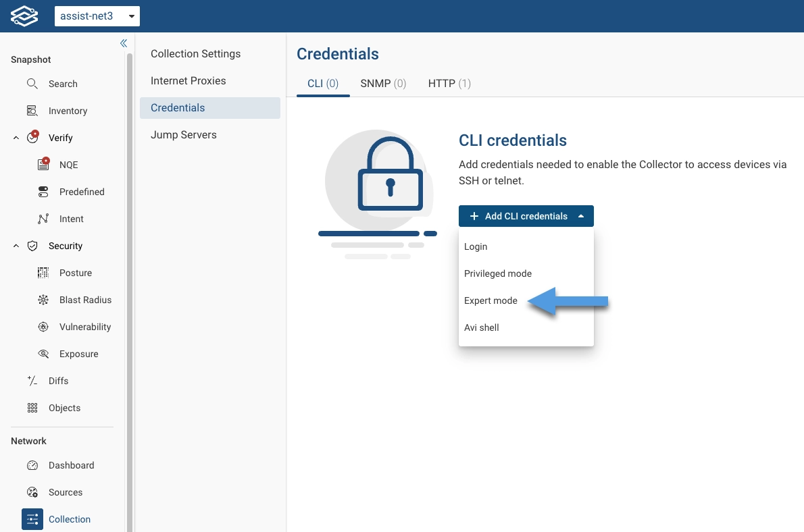Open the Network Dashboard gauge icon
The height and width of the screenshot is (532, 804).
pyautogui.click(x=32, y=465)
